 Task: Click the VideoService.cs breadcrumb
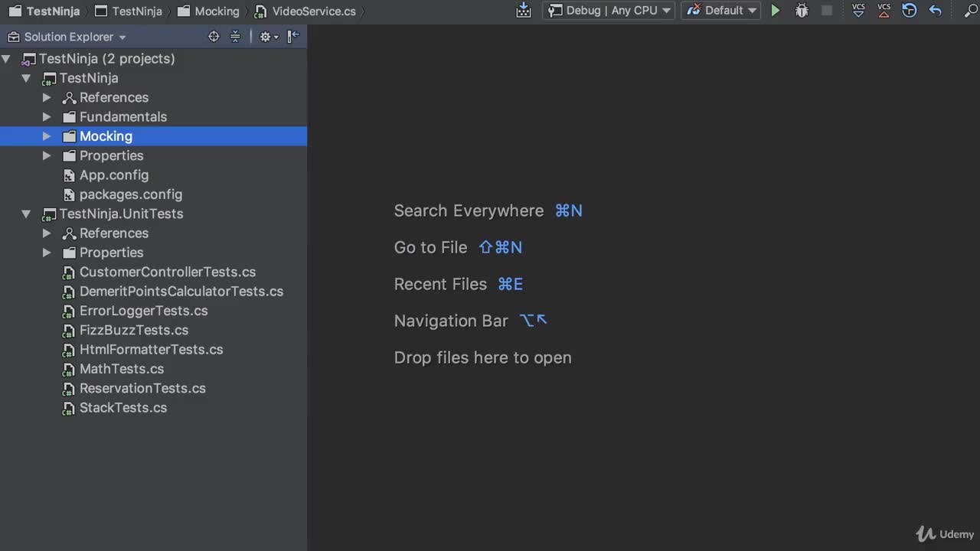[305, 11]
